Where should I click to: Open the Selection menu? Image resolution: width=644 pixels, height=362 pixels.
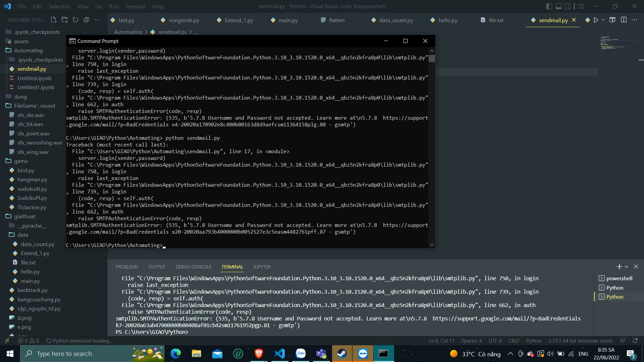coord(59,6)
